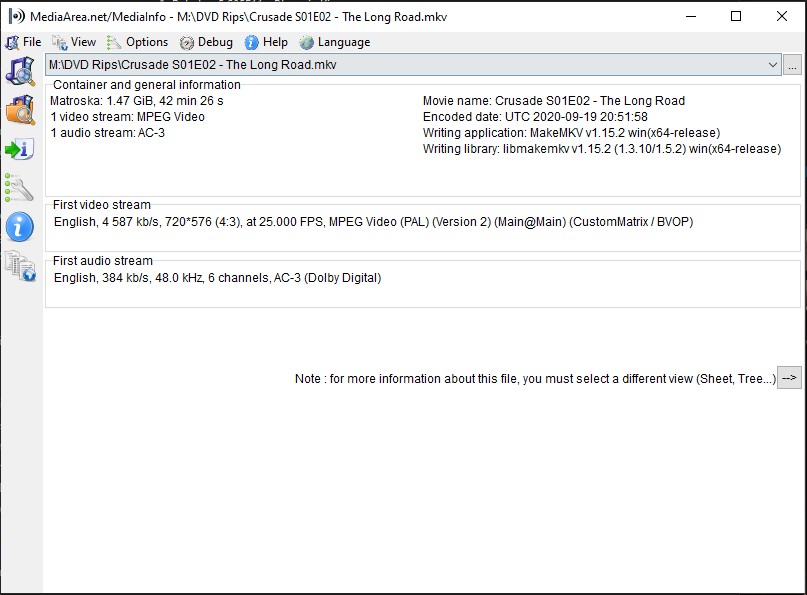Click the 'Note : for more information' text
The image size is (807, 595).
click(x=535, y=379)
